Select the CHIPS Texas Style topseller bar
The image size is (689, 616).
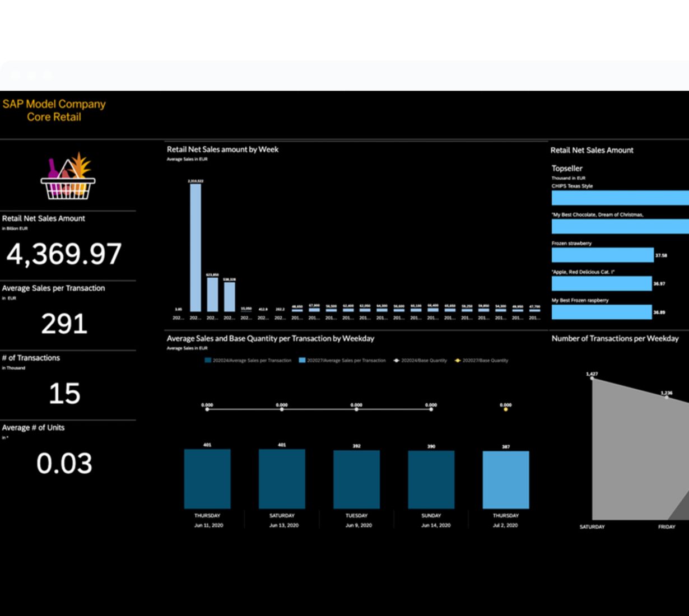pyautogui.click(x=620, y=198)
